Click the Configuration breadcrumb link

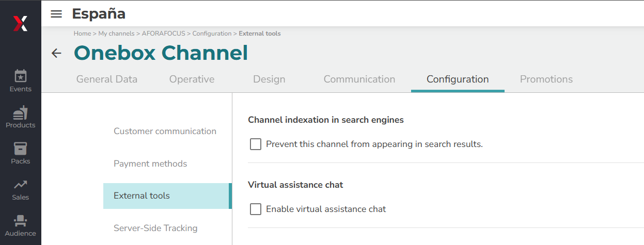212,34
